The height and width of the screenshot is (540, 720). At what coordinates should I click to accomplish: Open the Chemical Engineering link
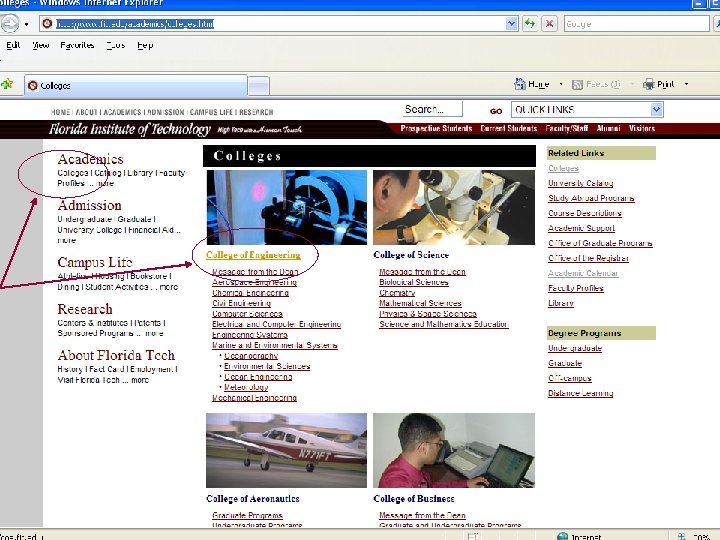click(250, 293)
